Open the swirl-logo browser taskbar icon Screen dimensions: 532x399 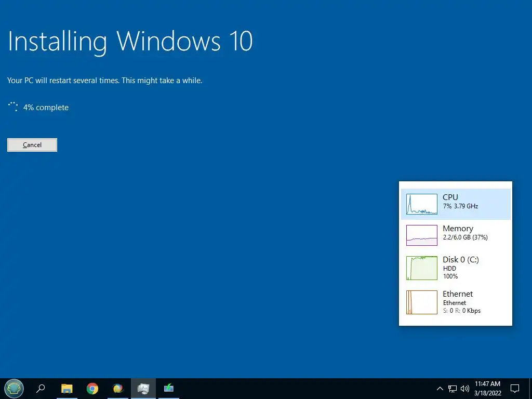(x=118, y=388)
